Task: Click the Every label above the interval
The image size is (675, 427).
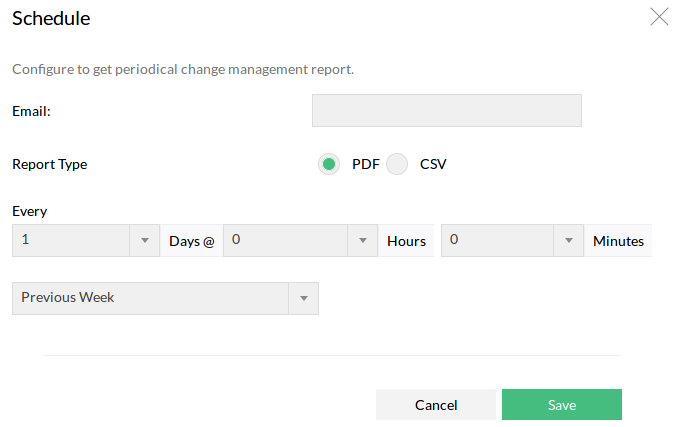Action: coord(29,211)
